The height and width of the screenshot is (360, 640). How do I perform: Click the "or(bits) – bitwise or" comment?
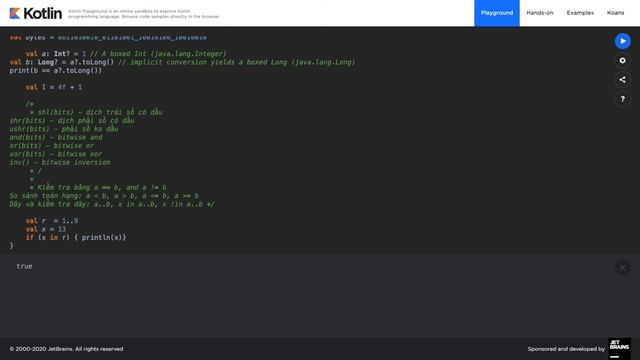pyautogui.click(x=52, y=146)
